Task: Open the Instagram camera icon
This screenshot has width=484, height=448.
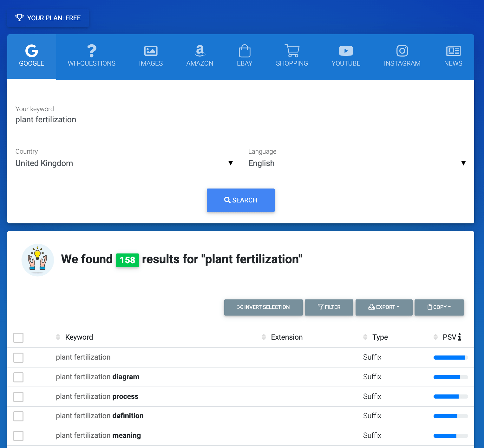Action: tap(402, 51)
